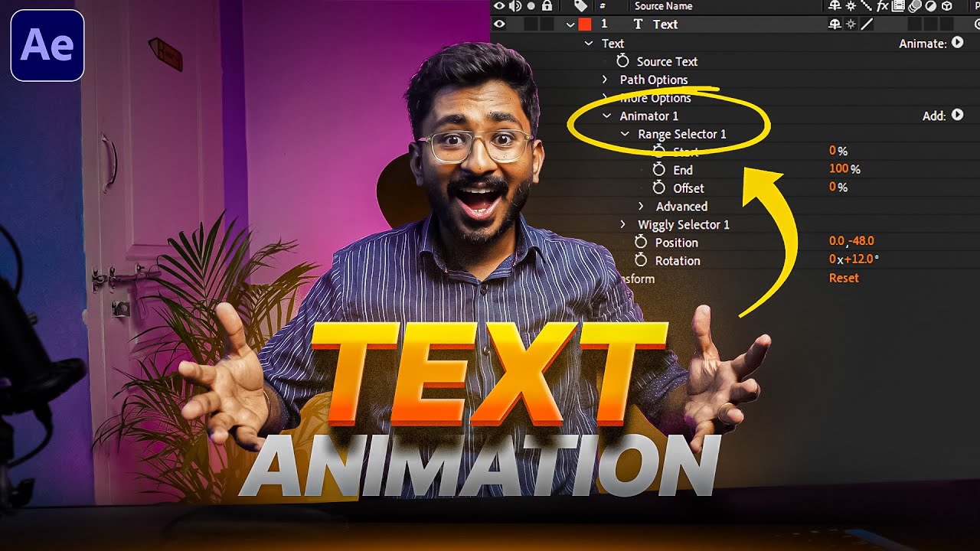
Task: Select the Range Selector 1 label
Action: (x=682, y=134)
